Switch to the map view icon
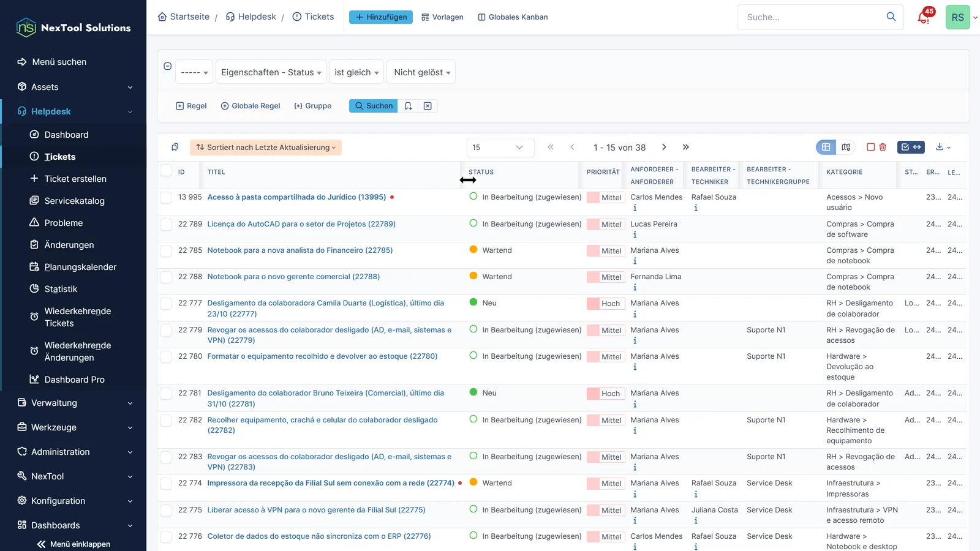This screenshot has height=551, width=980. pos(846,147)
